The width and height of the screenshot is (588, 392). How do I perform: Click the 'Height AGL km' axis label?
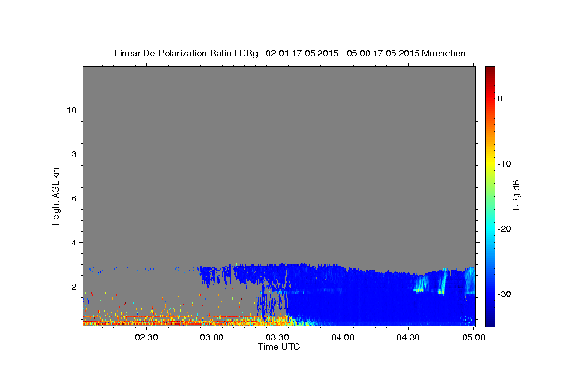tap(56, 196)
